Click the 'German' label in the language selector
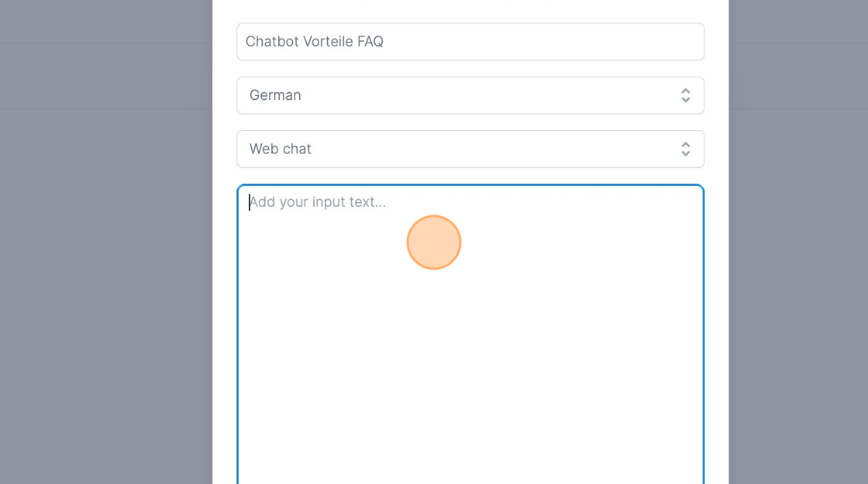868x484 pixels. pos(275,95)
